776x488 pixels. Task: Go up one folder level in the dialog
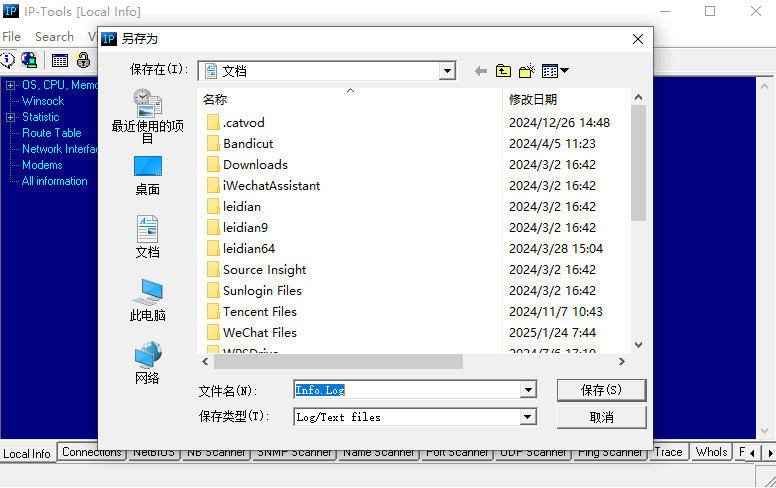[x=503, y=71]
